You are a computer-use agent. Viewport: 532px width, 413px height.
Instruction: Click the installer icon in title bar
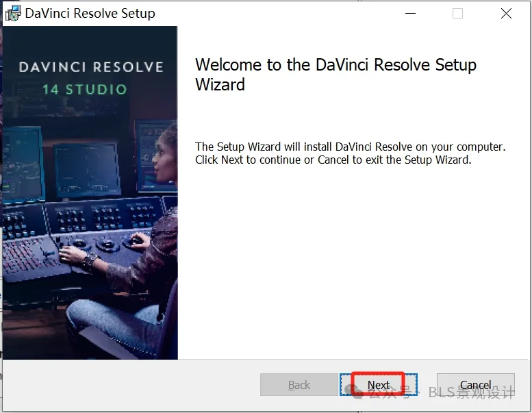[13, 14]
